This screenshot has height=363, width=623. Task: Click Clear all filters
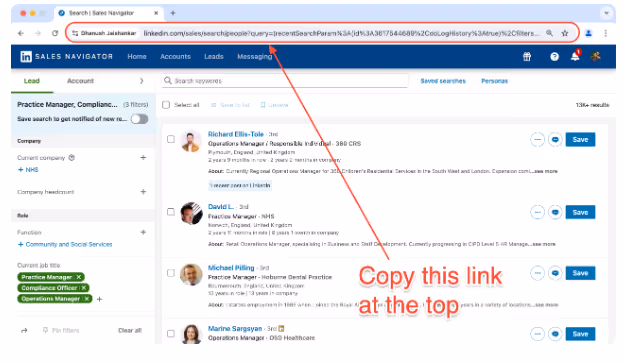(130, 330)
